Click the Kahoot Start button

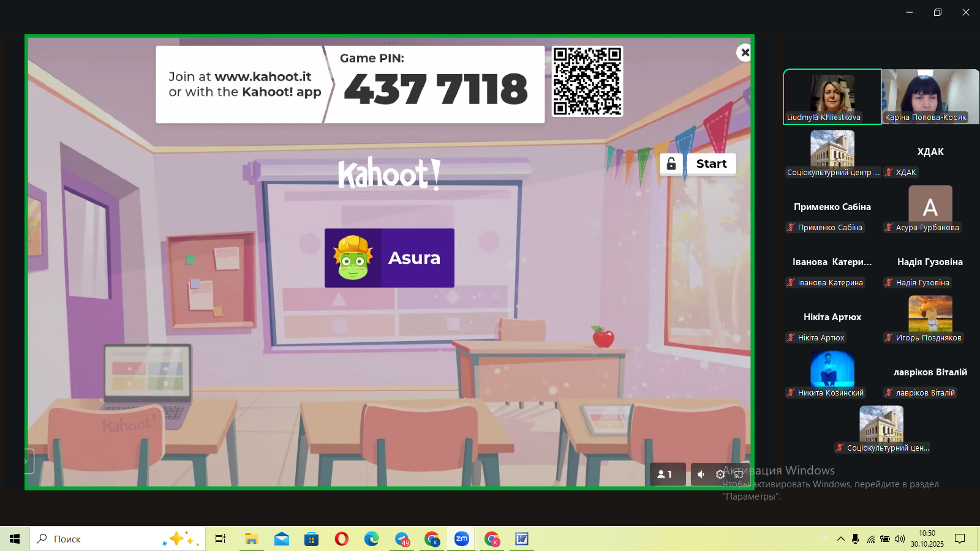click(711, 164)
